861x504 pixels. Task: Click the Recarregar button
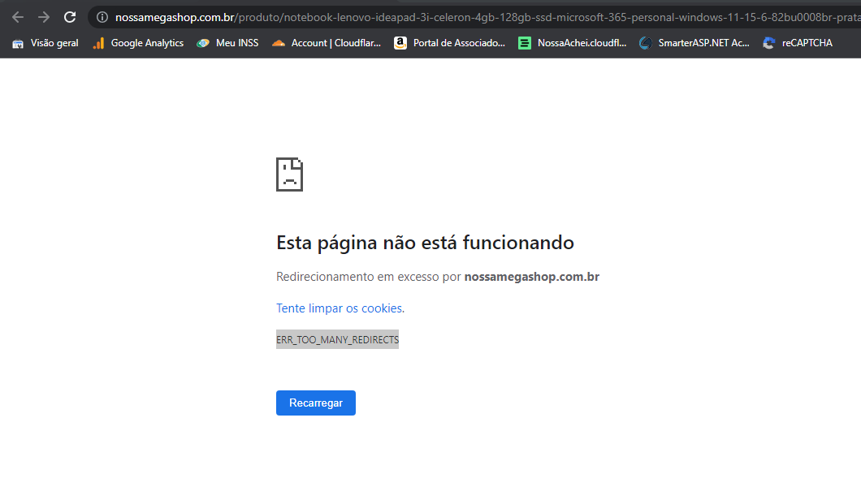(316, 403)
